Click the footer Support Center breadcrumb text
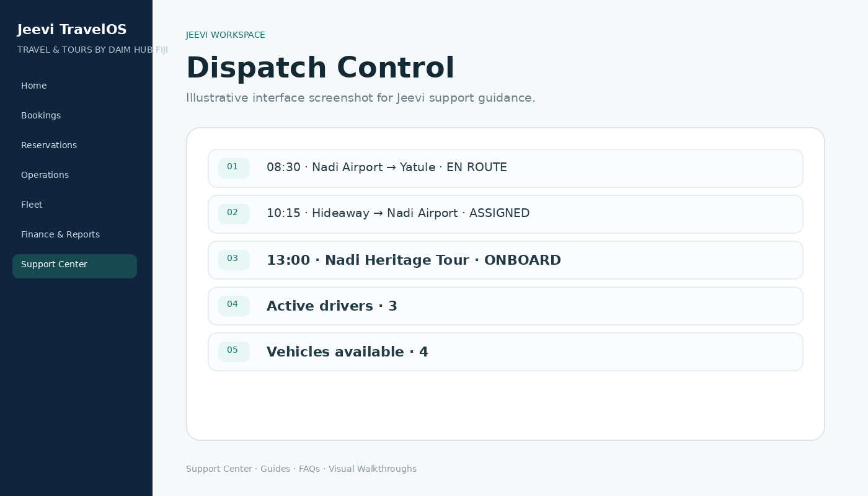The image size is (868, 496). 219,469
